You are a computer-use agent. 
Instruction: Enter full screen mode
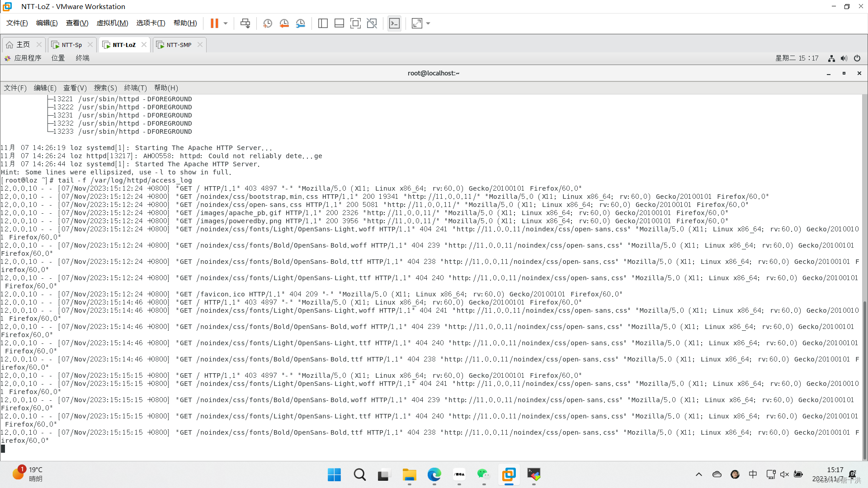355,23
